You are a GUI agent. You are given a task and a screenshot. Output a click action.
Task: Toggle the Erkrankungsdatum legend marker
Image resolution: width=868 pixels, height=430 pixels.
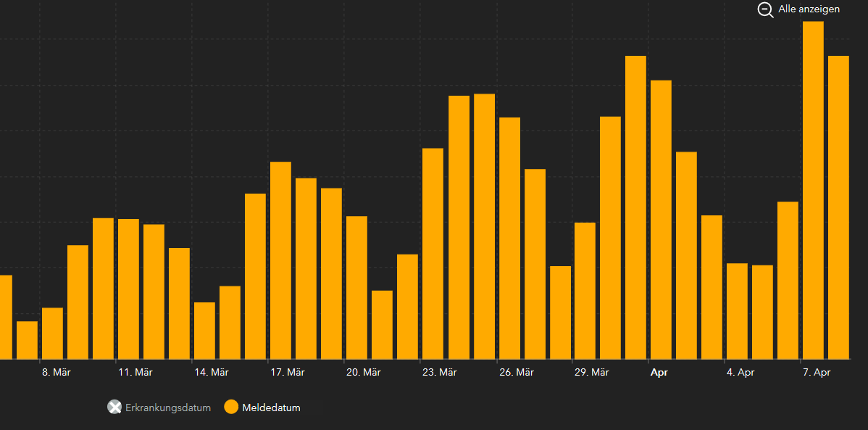point(114,408)
